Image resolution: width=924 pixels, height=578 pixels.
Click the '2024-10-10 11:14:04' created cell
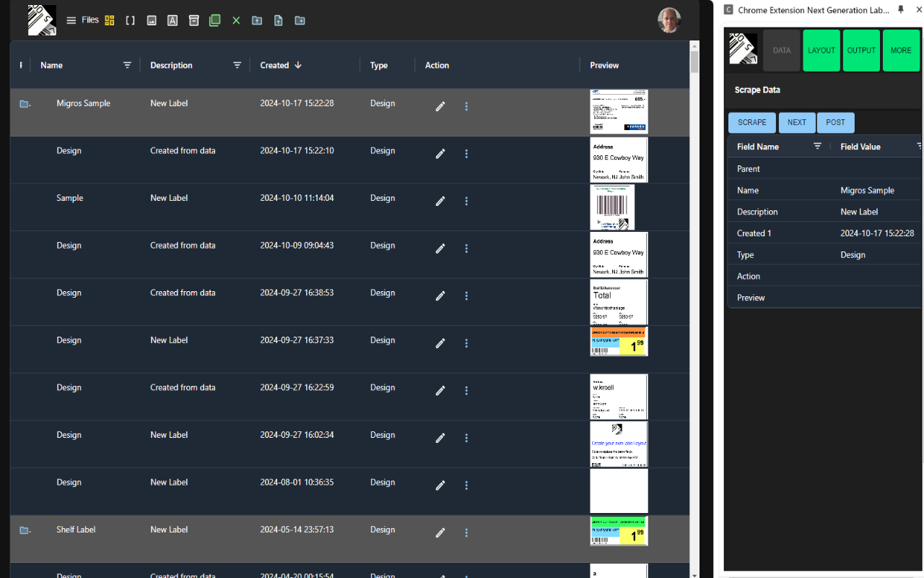coord(297,198)
